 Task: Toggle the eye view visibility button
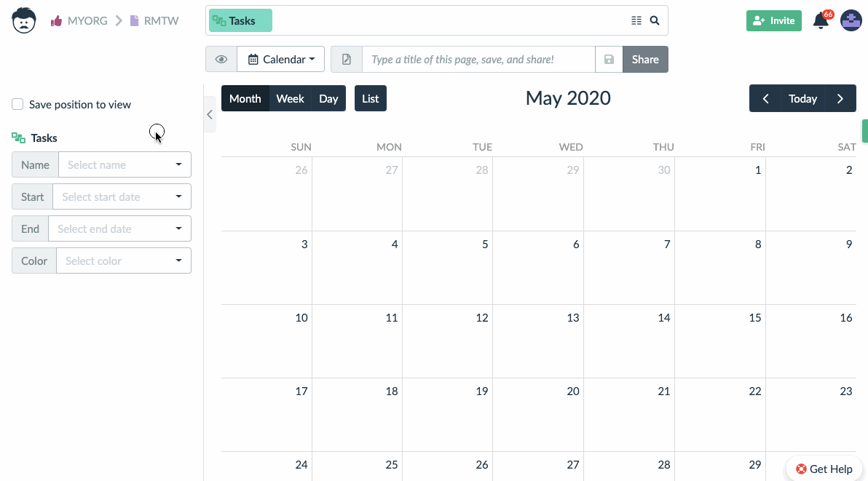coord(221,59)
